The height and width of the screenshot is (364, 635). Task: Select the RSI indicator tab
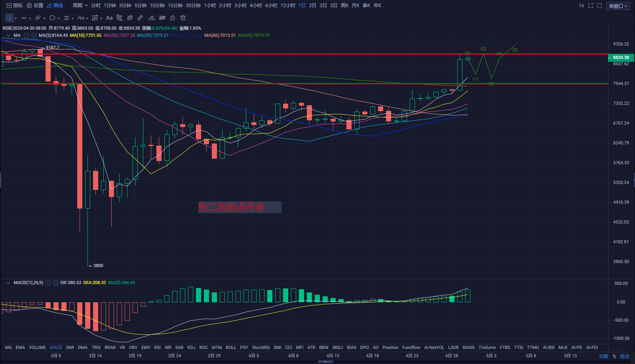click(x=158, y=347)
